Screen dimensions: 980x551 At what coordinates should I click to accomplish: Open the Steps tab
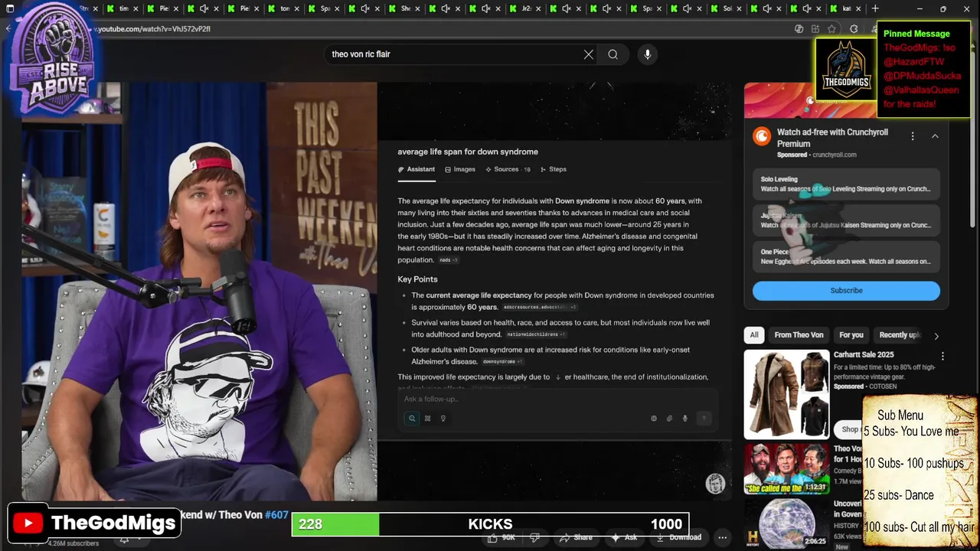click(554, 169)
